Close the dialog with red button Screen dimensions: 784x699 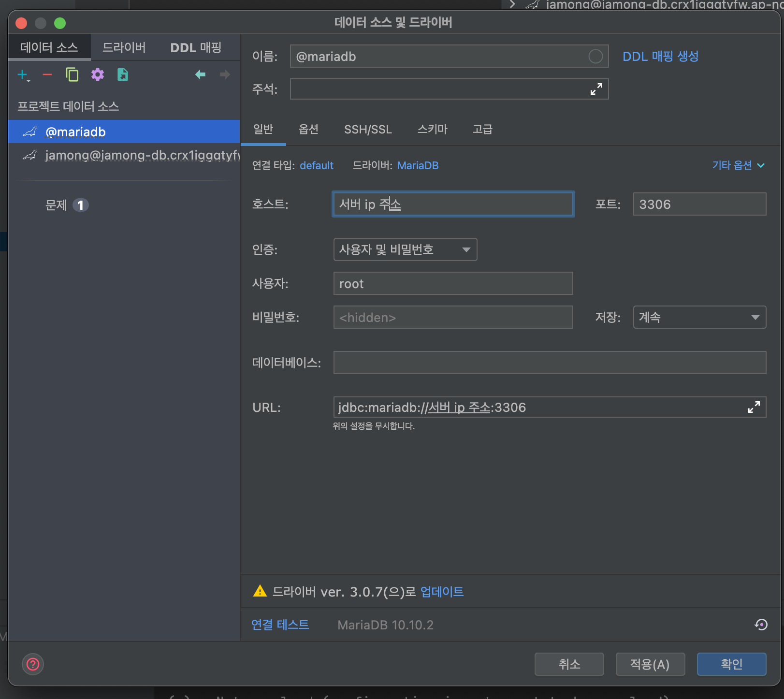coord(21,23)
